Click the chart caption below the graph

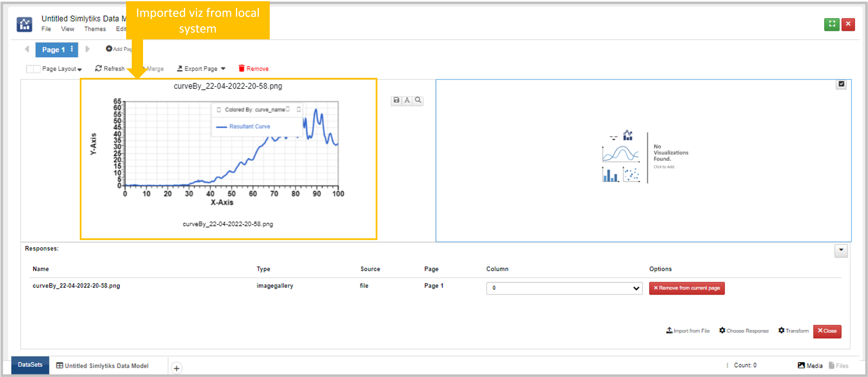click(x=228, y=224)
